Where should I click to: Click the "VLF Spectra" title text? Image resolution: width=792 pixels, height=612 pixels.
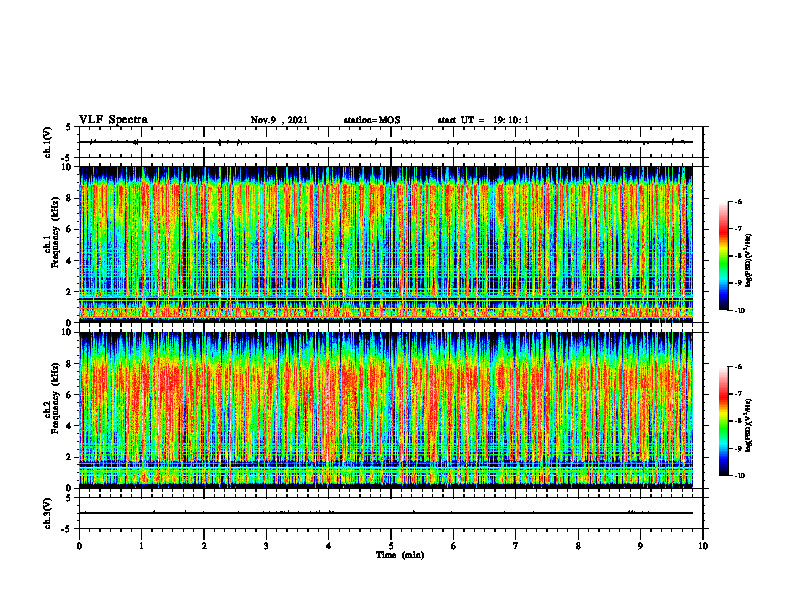[113, 120]
